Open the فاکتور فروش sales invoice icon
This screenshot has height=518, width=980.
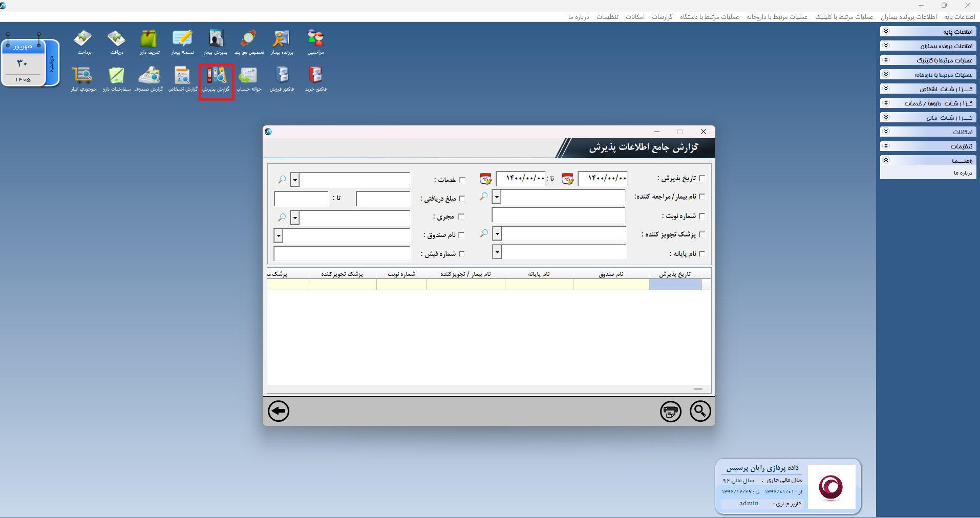[282, 79]
